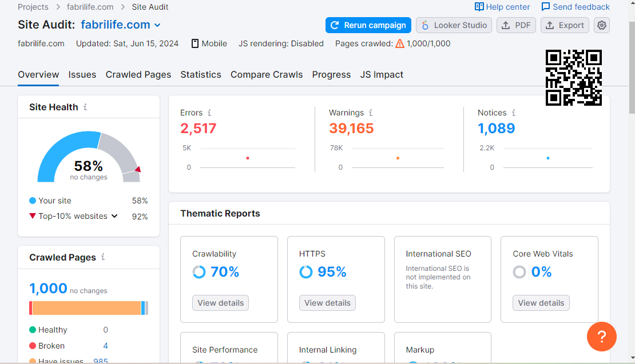Click Crawled Pages info icon
635x364 pixels.
coord(103,257)
